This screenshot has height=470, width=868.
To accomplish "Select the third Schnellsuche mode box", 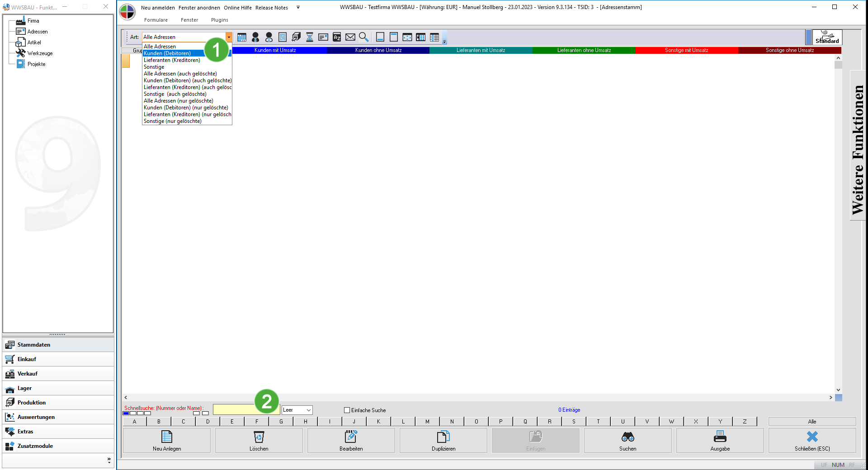I will coord(141,413).
